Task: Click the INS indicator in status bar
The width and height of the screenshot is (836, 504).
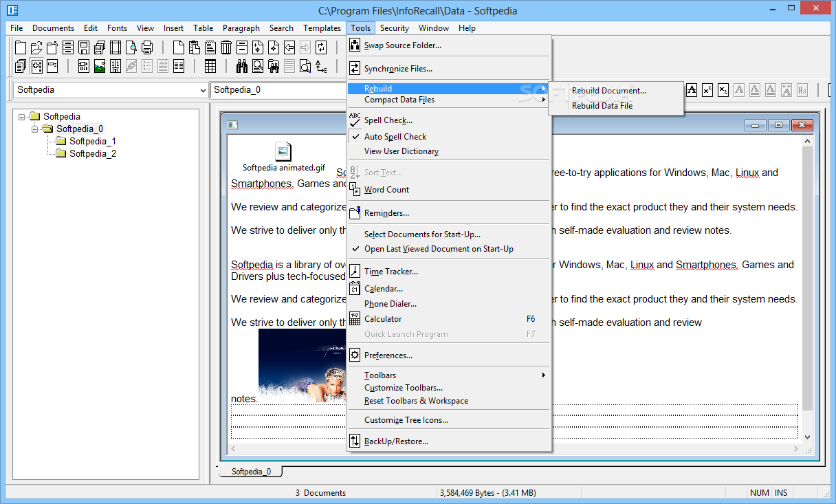Action: pos(781,492)
